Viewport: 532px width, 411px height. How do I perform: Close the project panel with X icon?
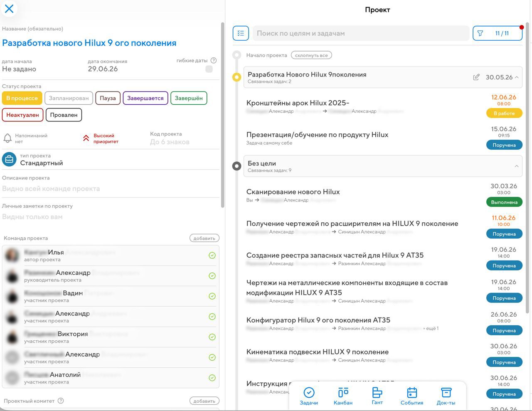click(x=9, y=9)
